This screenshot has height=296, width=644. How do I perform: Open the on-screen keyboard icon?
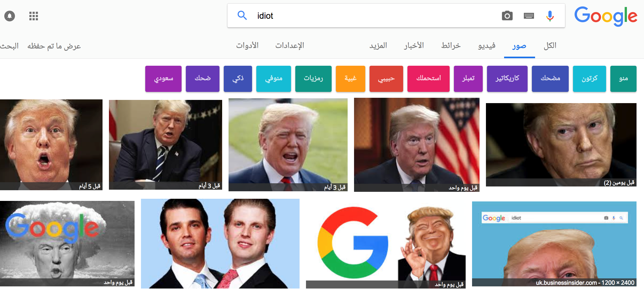click(x=529, y=16)
